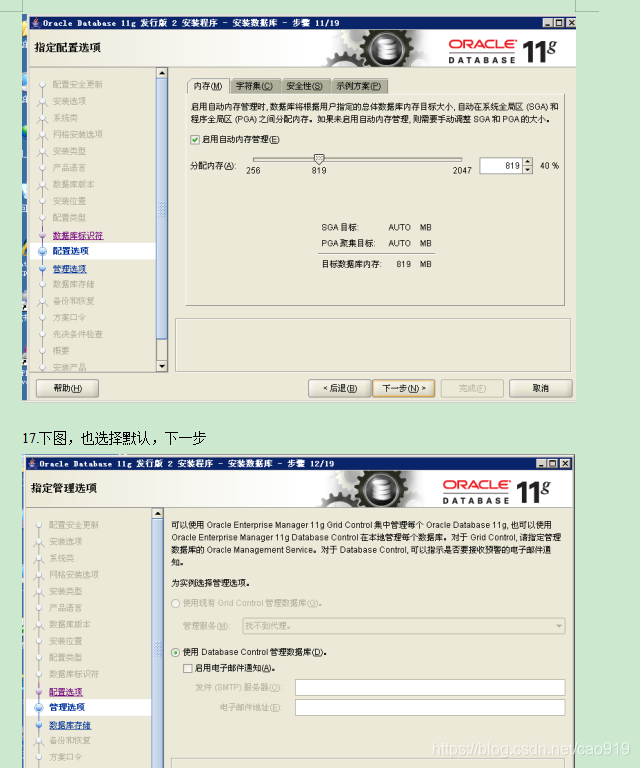The height and width of the screenshot is (768, 640).
Task: Click the 'PGA 聚集目标' label text
Action: pos(348,243)
